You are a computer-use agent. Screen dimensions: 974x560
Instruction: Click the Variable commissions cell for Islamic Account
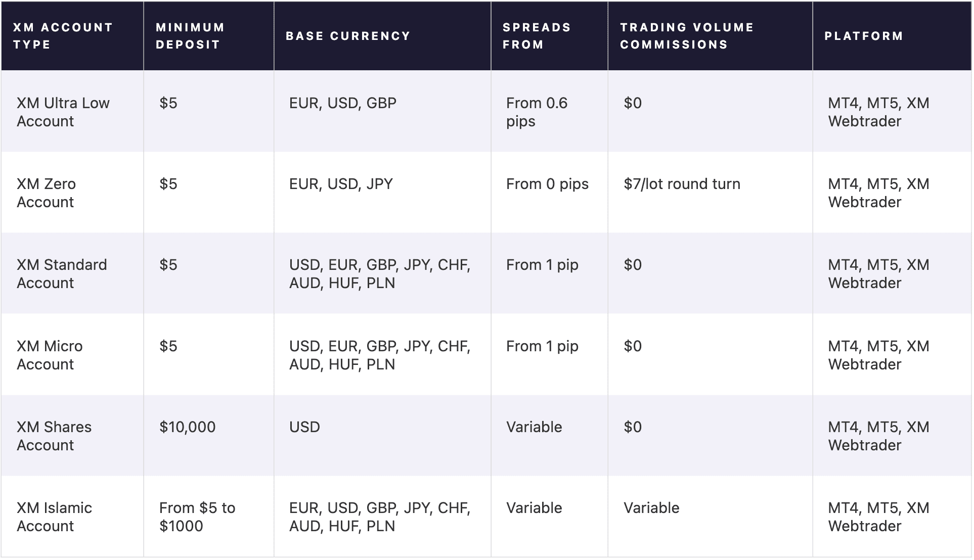pos(651,508)
